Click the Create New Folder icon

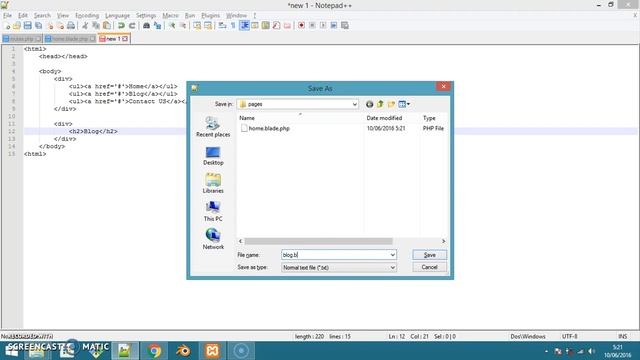click(x=391, y=104)
